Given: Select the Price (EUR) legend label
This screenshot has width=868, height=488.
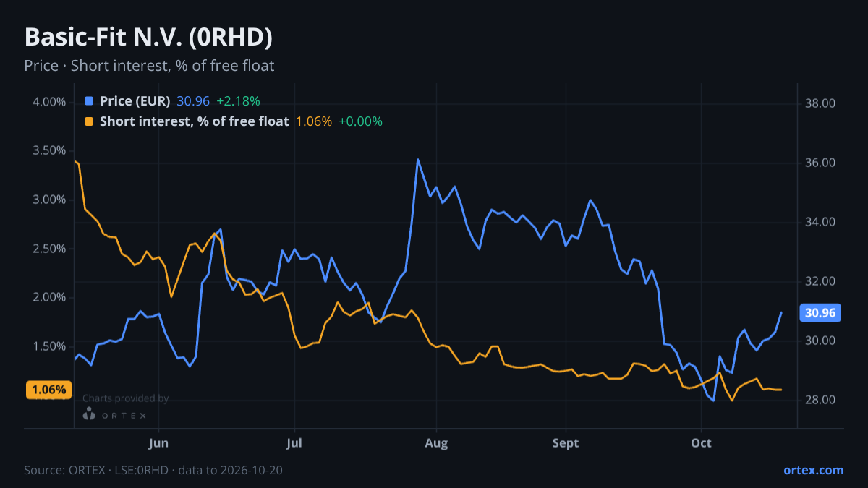Looking at the screenshot, I should coord(135,101).
